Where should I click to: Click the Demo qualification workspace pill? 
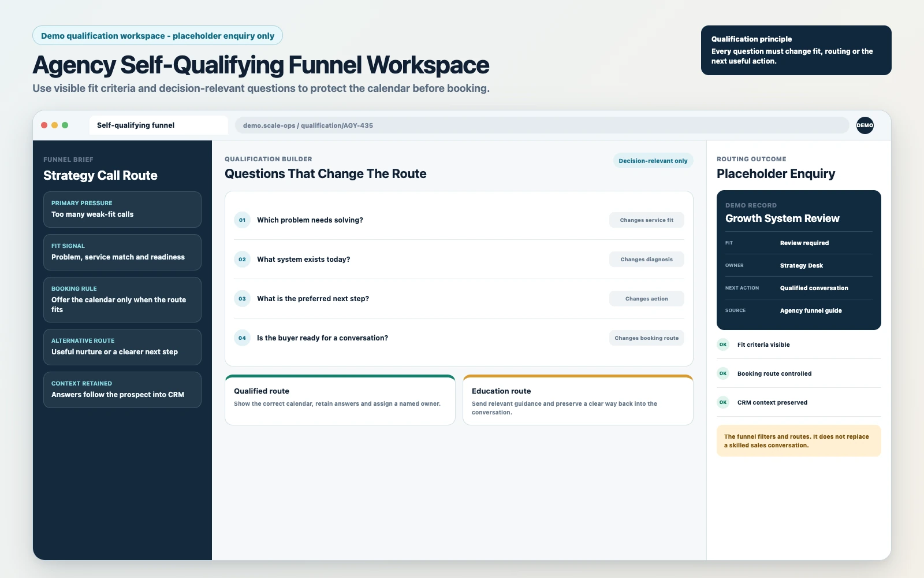pyautogui.click(x=158, y=36)
